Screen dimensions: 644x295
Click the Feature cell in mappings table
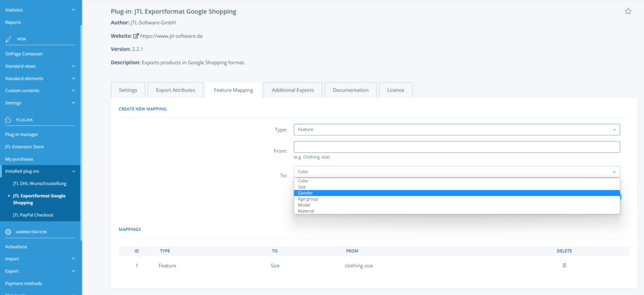pyautogui.click(x=167, y=266)
